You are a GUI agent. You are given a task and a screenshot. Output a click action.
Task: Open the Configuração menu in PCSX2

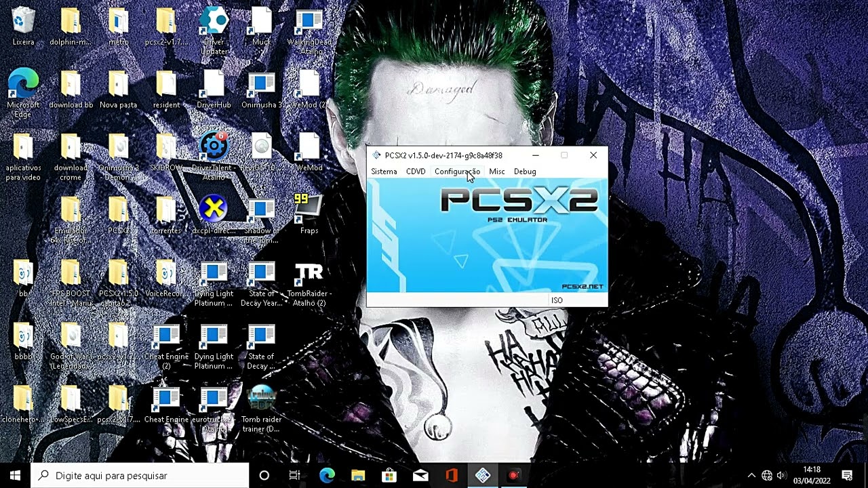457,171
